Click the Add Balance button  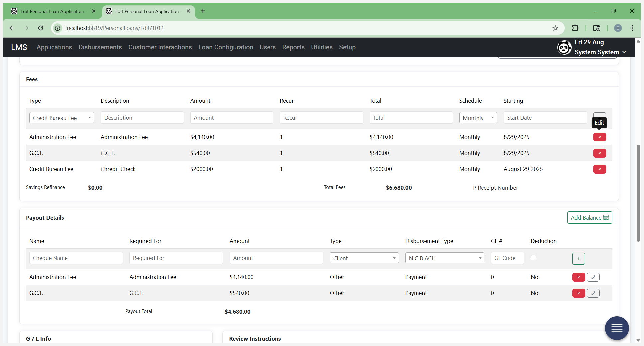point(590,218)
